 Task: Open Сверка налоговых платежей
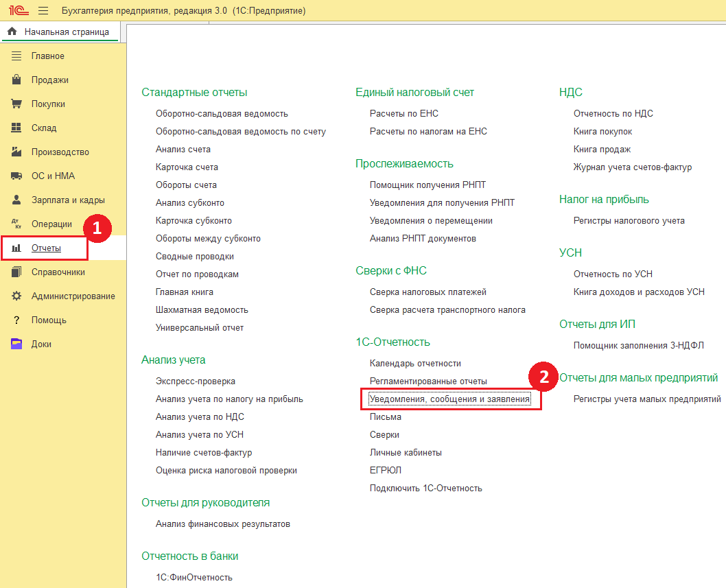(428, 292)
